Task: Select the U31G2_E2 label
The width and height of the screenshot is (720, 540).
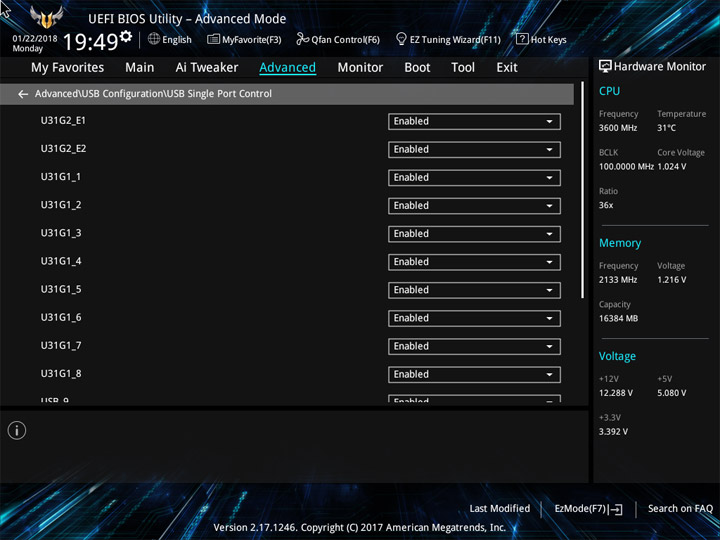Action: (63, 149)
